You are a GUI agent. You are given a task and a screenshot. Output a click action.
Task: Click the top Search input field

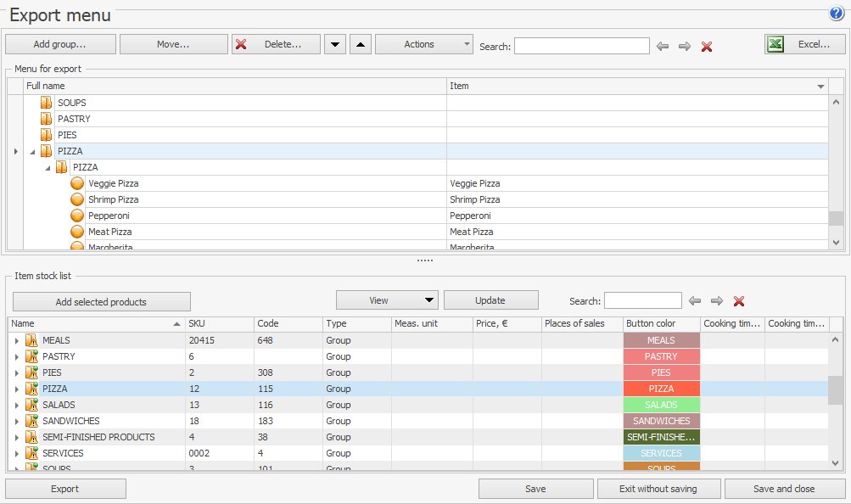point(581,46)
